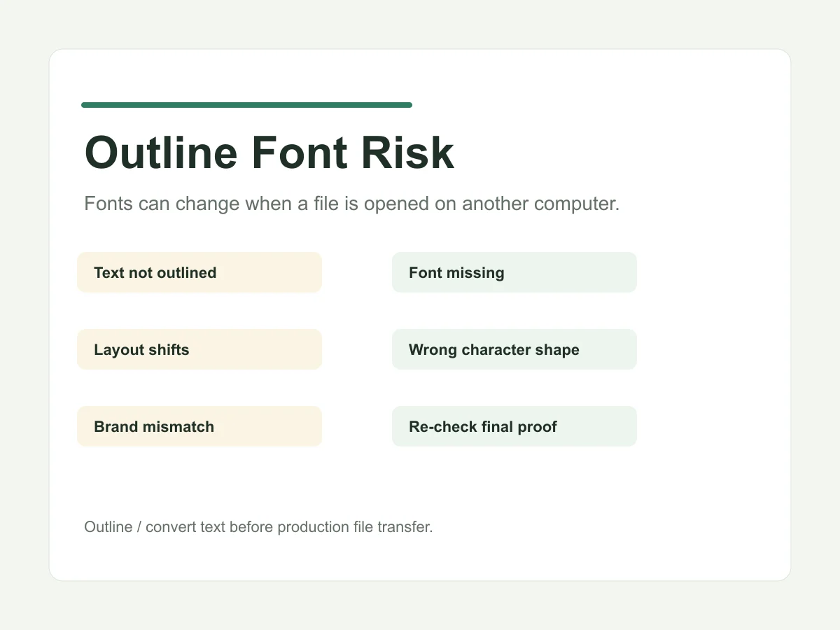Select the "Brand mismatch" pill
The width and height of the screenshot is (840, 630).
199,426
